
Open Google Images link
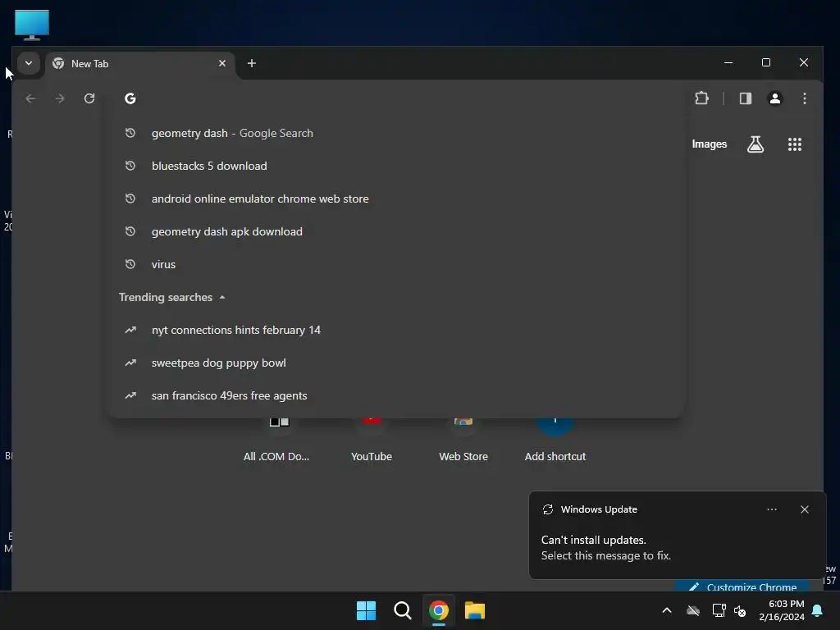click(710, 144)
